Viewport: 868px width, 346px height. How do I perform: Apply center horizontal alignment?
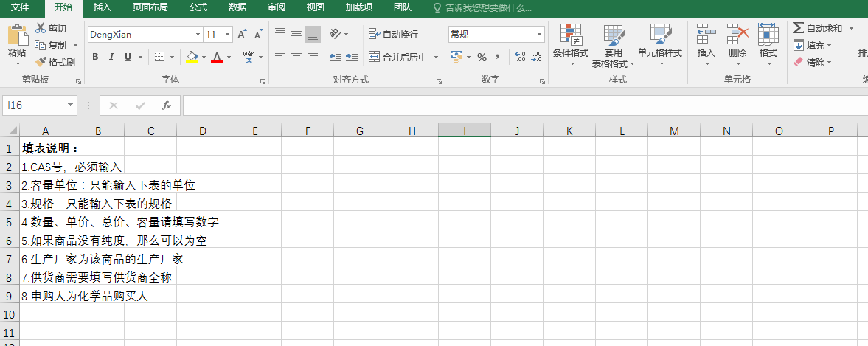[x=296, y=57]
